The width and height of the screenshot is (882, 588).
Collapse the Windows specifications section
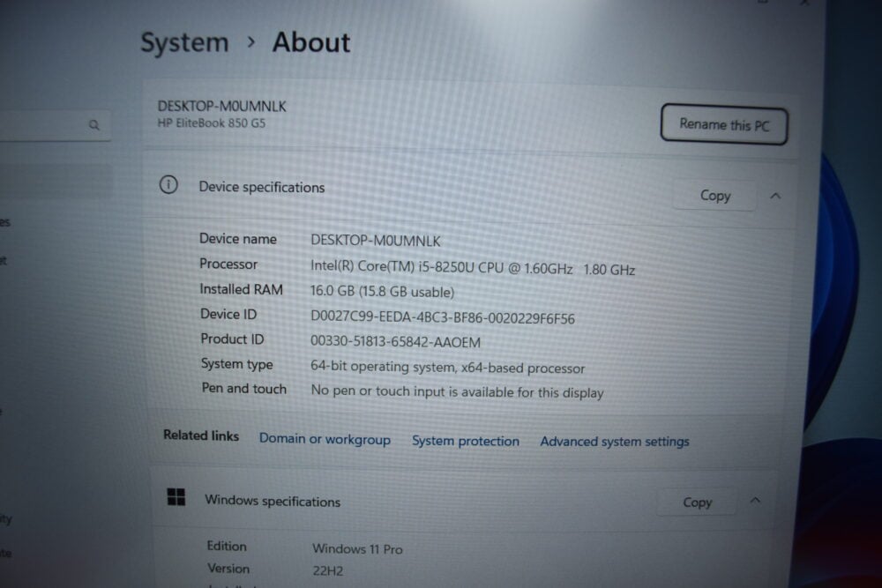(x=756, y=501)
